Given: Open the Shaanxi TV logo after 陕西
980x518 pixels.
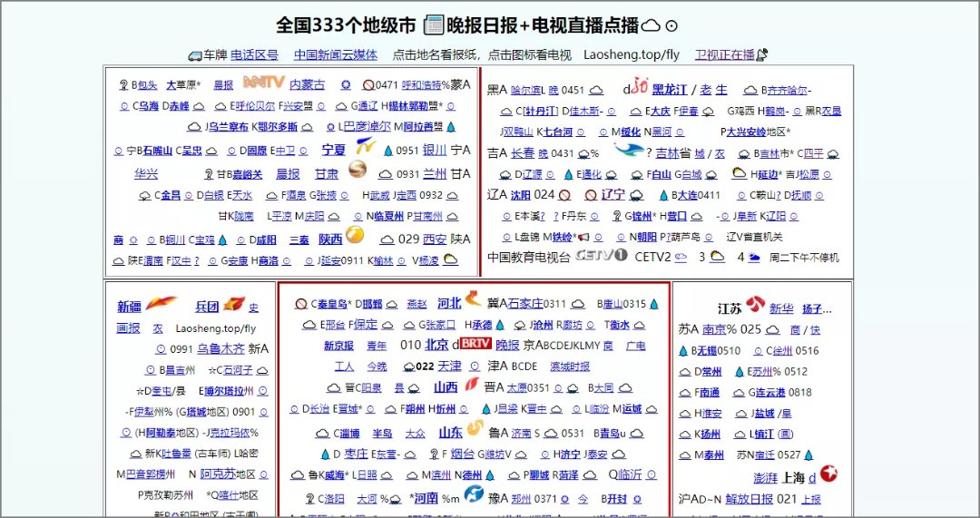Looking at the screenshot, I should point(355,235).
